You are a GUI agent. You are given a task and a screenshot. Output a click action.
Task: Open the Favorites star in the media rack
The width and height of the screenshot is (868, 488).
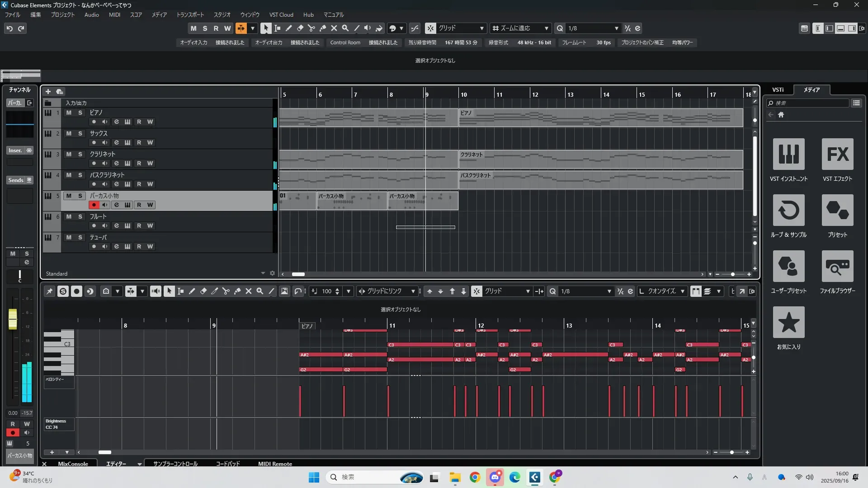[x=788, y=323]
